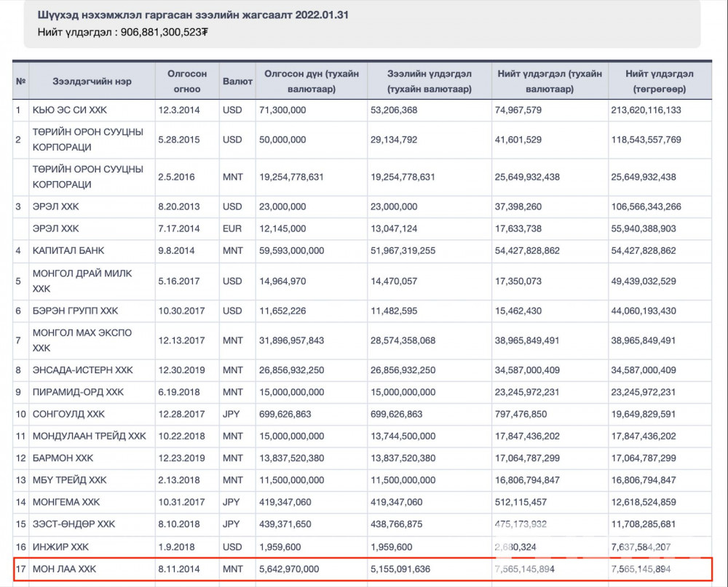Select the borrower 'МОНДУЛААН ТРЕЙД ХХК'
Viewport: 728px width, 587px height.
click(89, 436)
